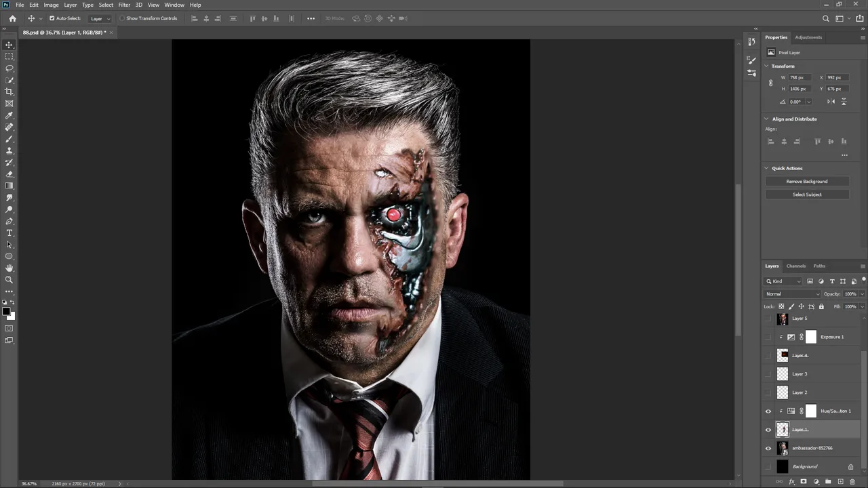Select the Dodge tool

pyautogui.click(x=9, y=209)
